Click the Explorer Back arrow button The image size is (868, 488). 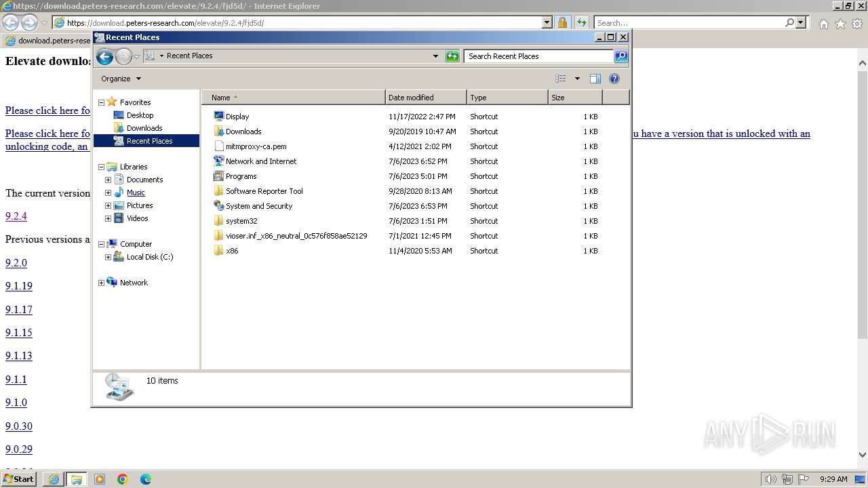[104, 56]
